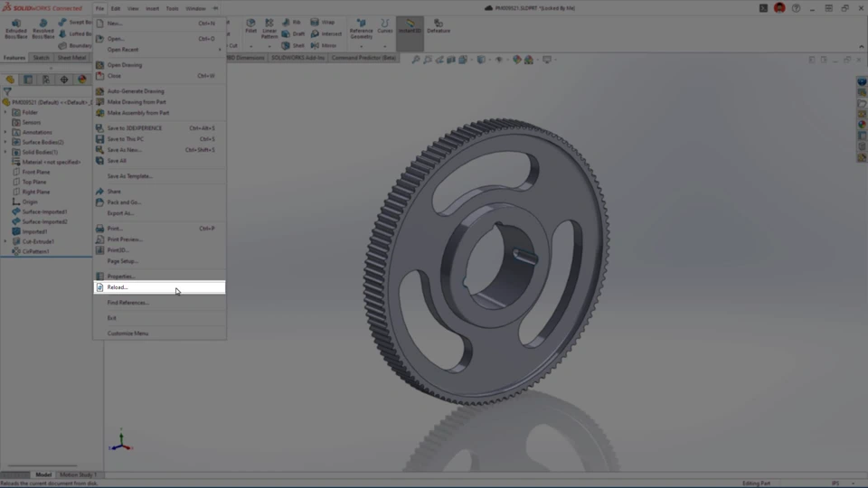This screenshot has width=868, height=488.
Task: Open the View menu
Action: pos(133,8)
